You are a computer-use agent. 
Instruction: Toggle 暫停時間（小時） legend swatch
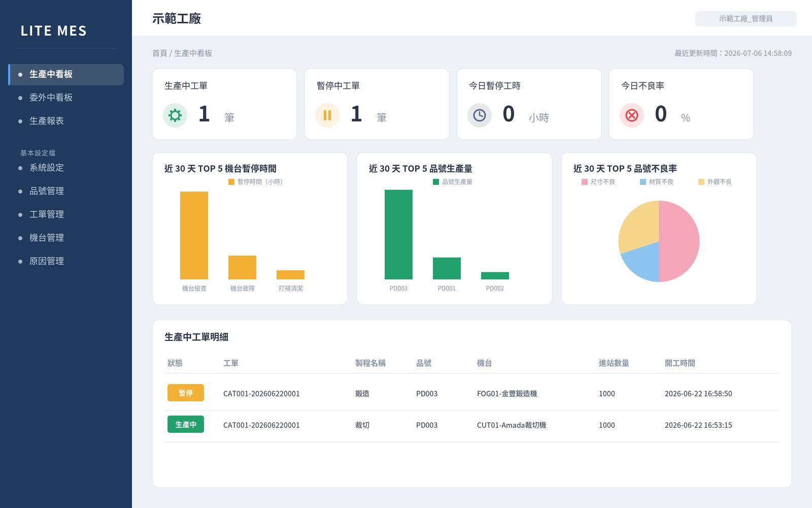click(231, 182)
